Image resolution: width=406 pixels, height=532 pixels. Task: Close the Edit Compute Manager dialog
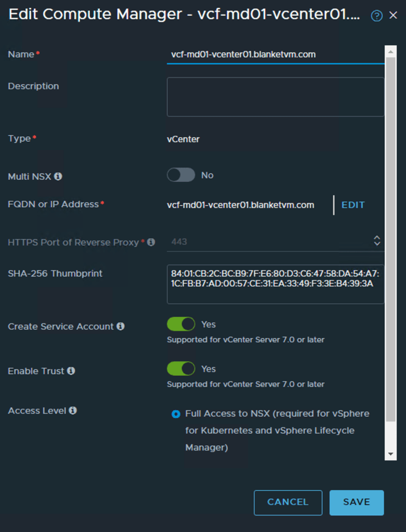pos(393,15)
